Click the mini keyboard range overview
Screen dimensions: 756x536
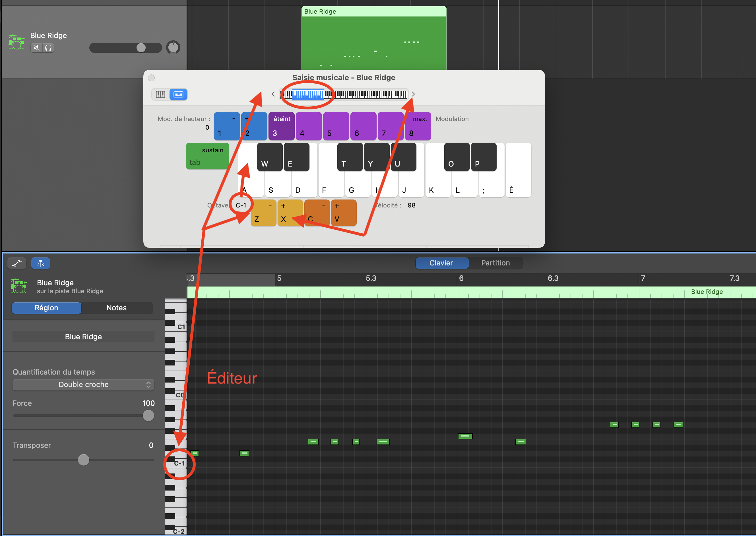click(x=344, y=94)
